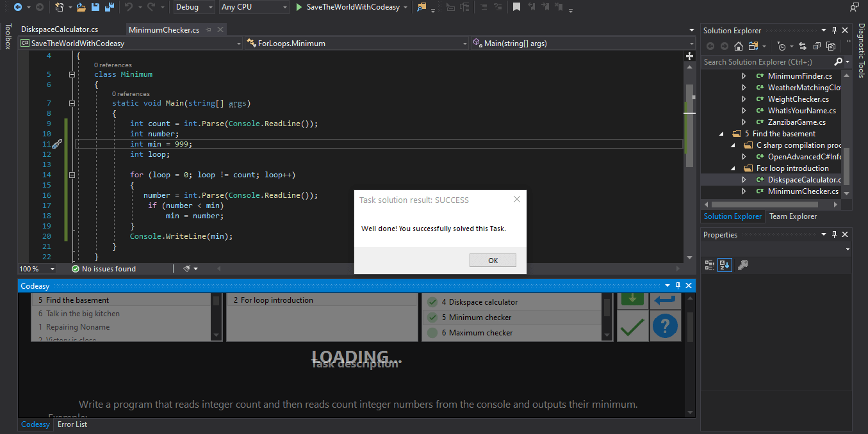Screen dimensions: 868x434
Task: Click OK in the success dialog
Action: [x=492, y=261]
